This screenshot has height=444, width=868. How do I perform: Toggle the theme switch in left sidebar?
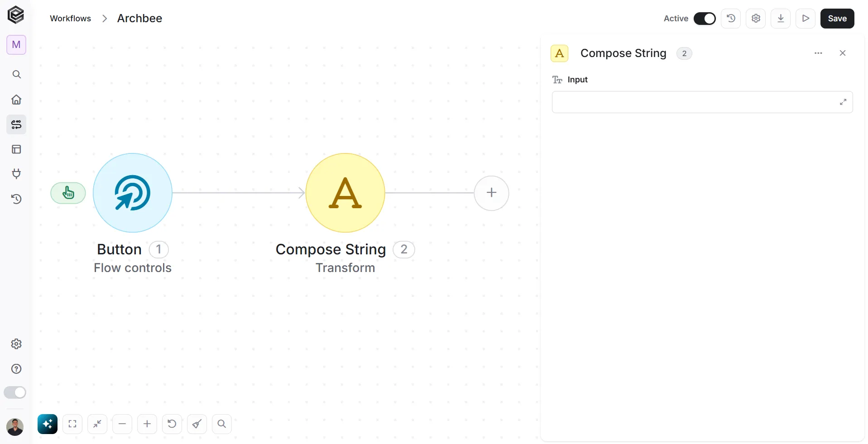pyautogui.click(x=15, y=392)
